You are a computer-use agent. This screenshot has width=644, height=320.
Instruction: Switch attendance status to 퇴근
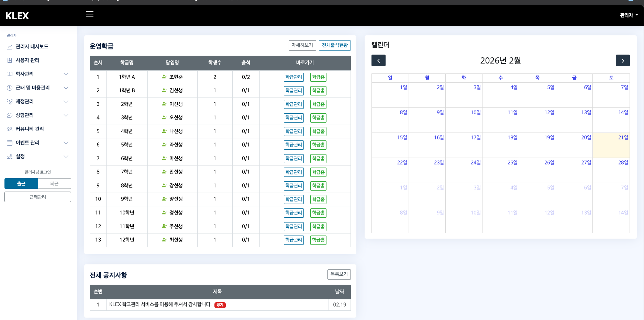click(x=54, y=183)
